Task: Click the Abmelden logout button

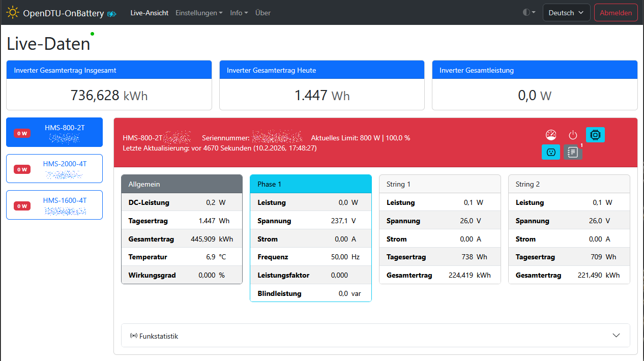Action: click(616, 13)
